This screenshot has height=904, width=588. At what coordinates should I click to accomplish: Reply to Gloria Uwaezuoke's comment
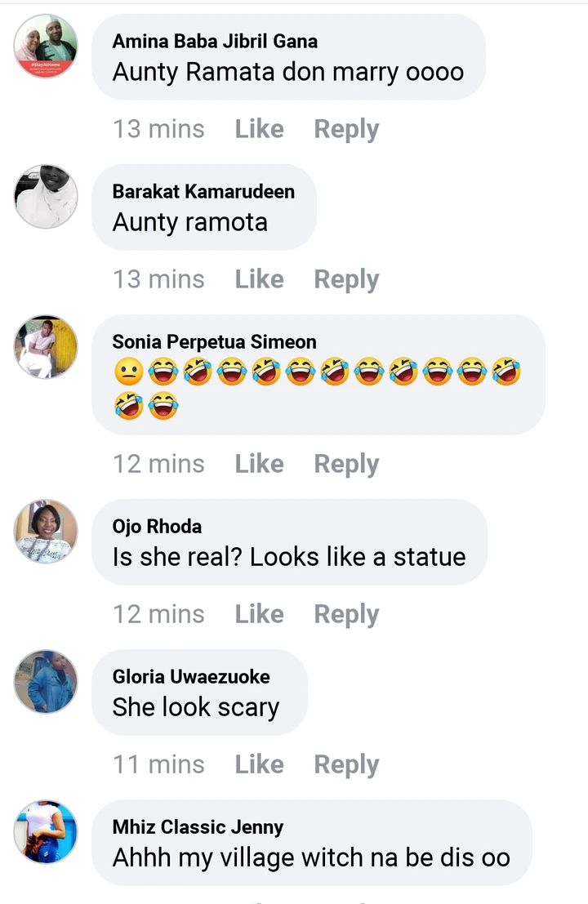[x=346, y=764]
